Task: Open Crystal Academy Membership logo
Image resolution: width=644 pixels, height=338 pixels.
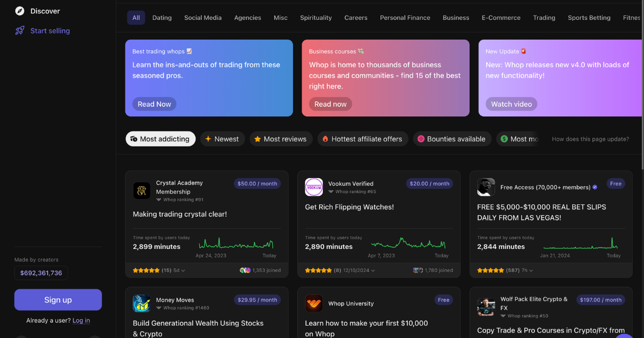Action: coord(142,190)
